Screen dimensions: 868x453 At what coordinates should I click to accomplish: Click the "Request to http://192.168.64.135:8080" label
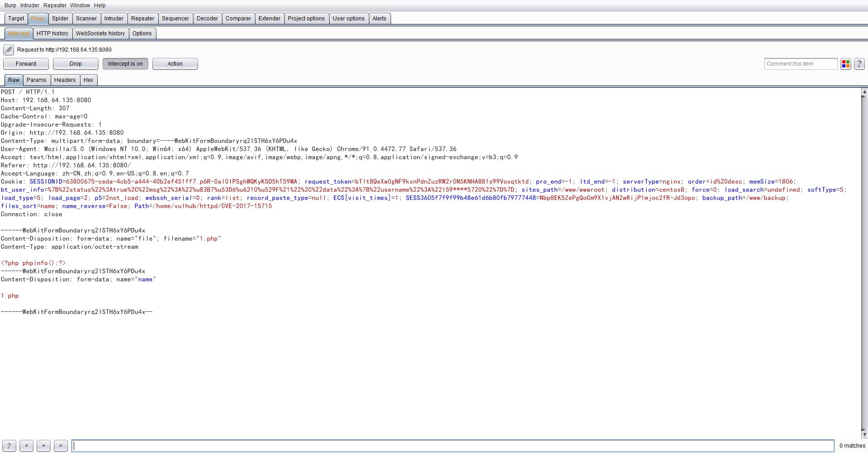click(x=64, y=50)
